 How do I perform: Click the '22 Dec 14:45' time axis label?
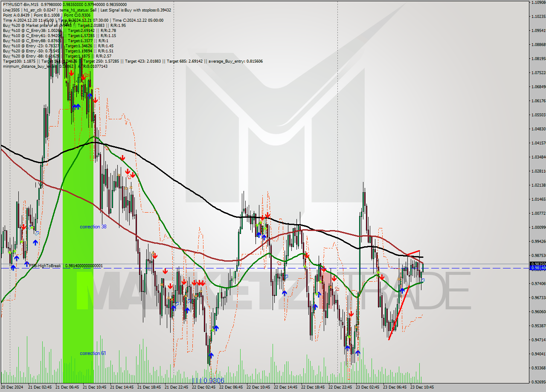click(285, 387)
